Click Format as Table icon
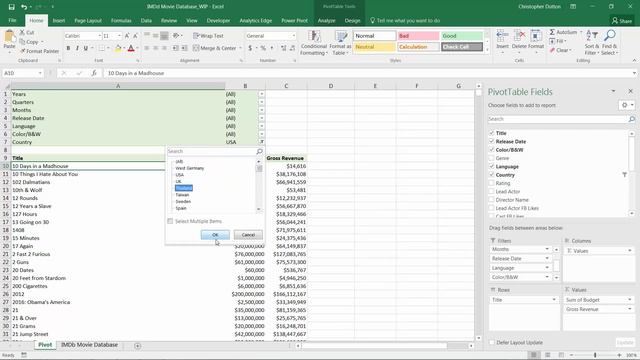This screenshot has width=640, height=360. point(341,43)
